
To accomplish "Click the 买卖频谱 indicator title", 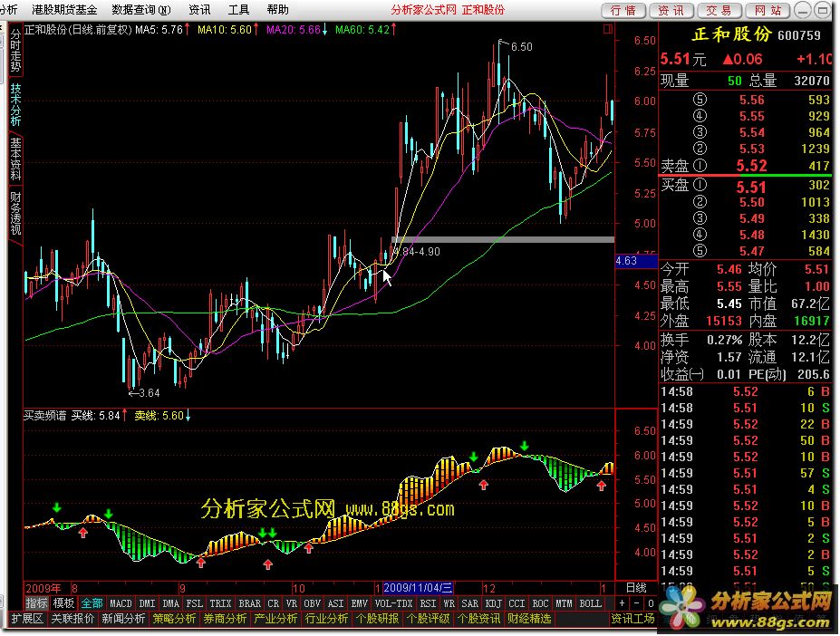I will pos(45,415).
